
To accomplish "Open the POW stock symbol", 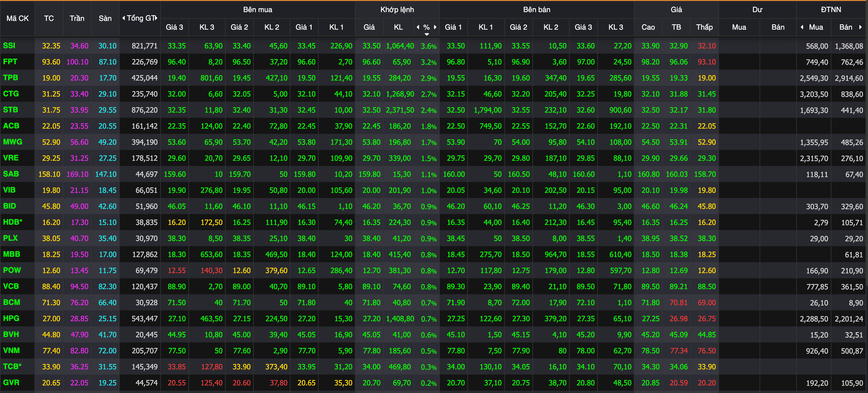I will pos(12,270).
